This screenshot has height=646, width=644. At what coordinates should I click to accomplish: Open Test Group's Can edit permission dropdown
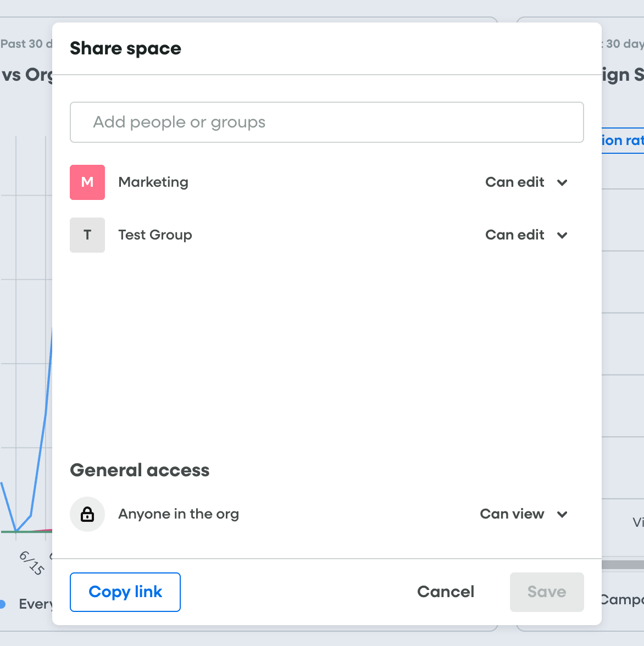tap(526, 235)
